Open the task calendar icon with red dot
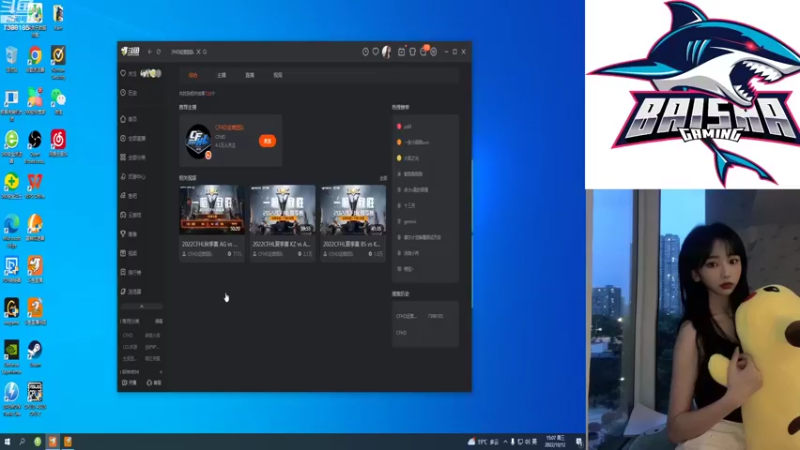This screenshot has height=450, width=800. 402,52
